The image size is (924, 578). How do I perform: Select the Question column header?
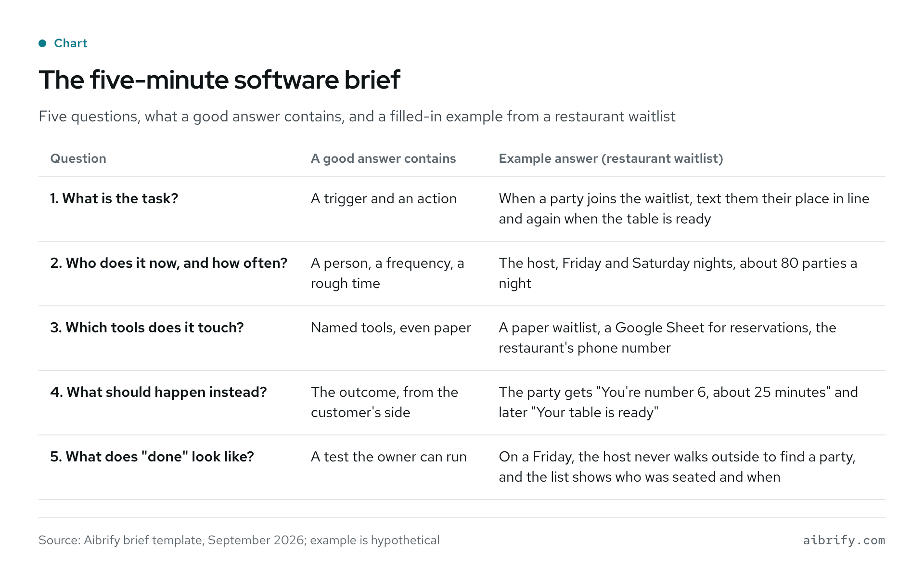(x=78, y=158)
